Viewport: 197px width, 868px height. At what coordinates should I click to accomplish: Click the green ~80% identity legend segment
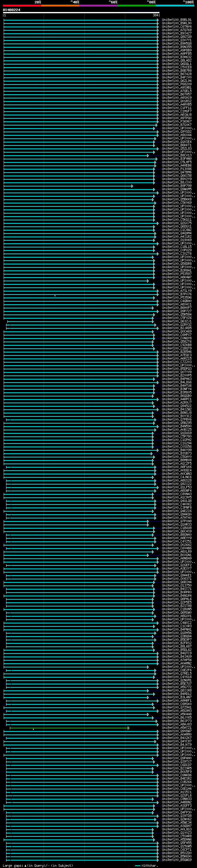pyautogui.click(x=137, y=6)
